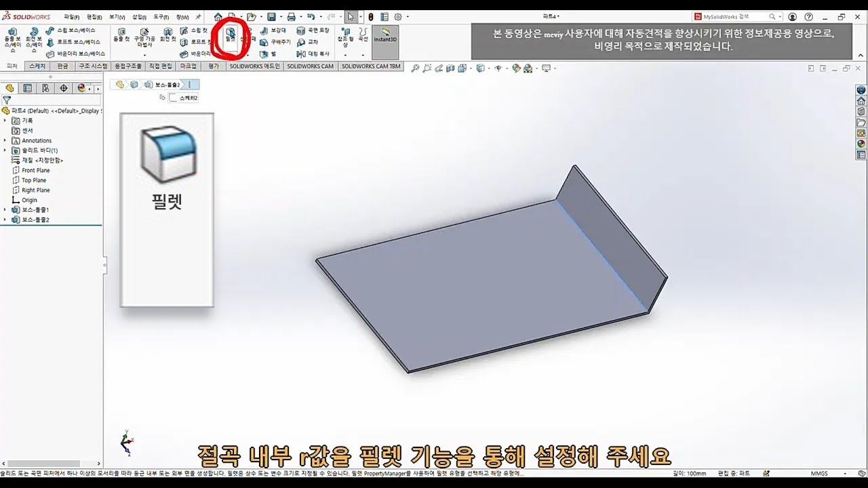Click the Rebuild traffic light icon

[371, 16]
